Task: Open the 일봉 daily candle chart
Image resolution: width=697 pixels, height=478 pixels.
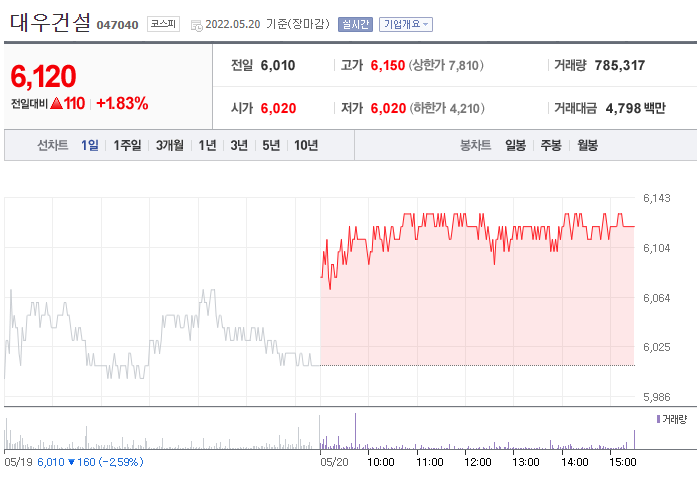Action: (x=516, y=145)
